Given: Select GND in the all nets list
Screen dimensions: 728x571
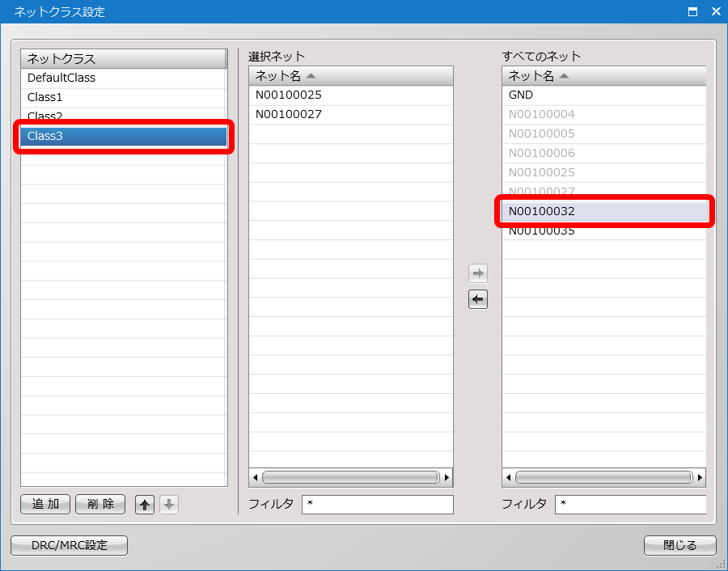Looking at the screenshot, I should pos(521,95).
